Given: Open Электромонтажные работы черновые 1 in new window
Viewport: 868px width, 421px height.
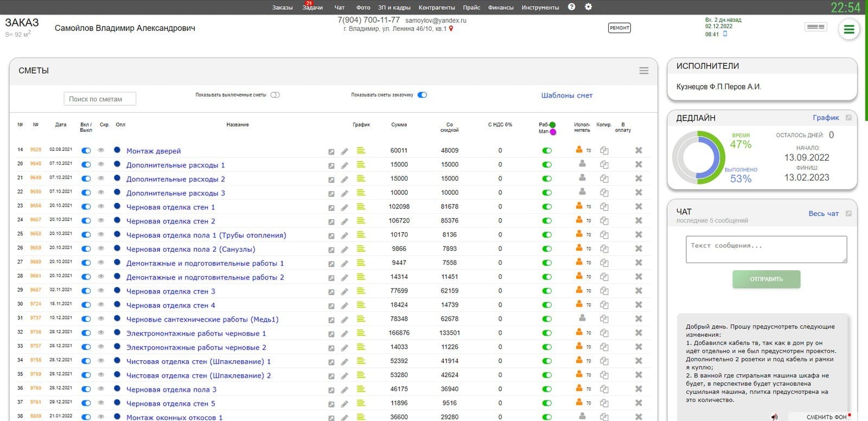Looking at the screenshot, I should point(331,334).
